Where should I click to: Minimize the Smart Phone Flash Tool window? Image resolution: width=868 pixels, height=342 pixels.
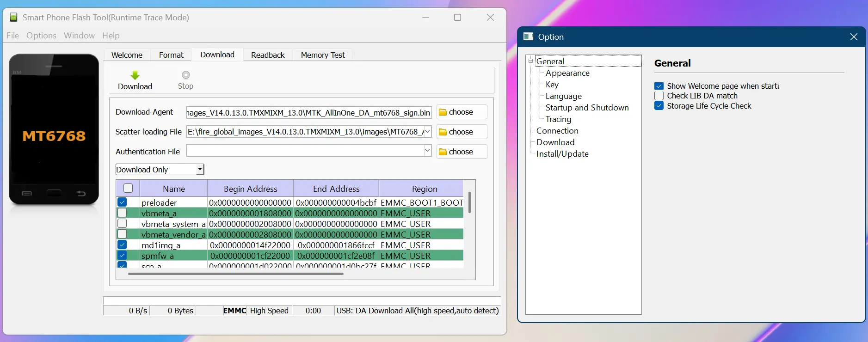pos(425,17)
